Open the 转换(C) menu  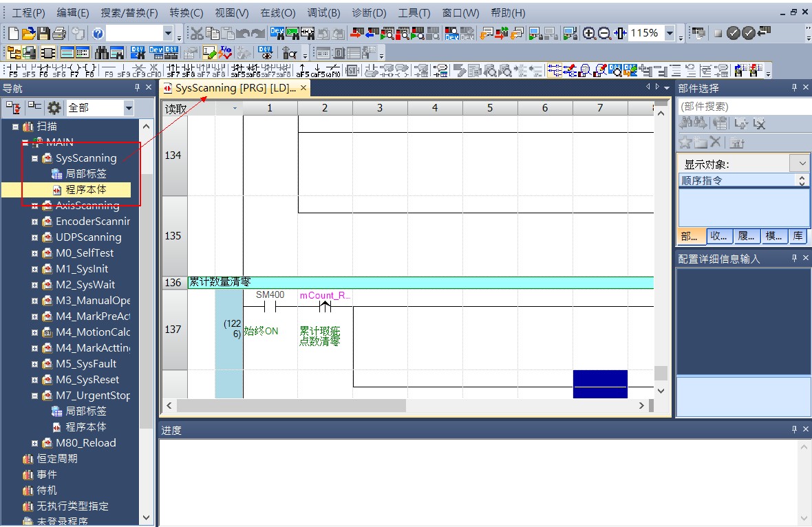(x=186, y=12)
